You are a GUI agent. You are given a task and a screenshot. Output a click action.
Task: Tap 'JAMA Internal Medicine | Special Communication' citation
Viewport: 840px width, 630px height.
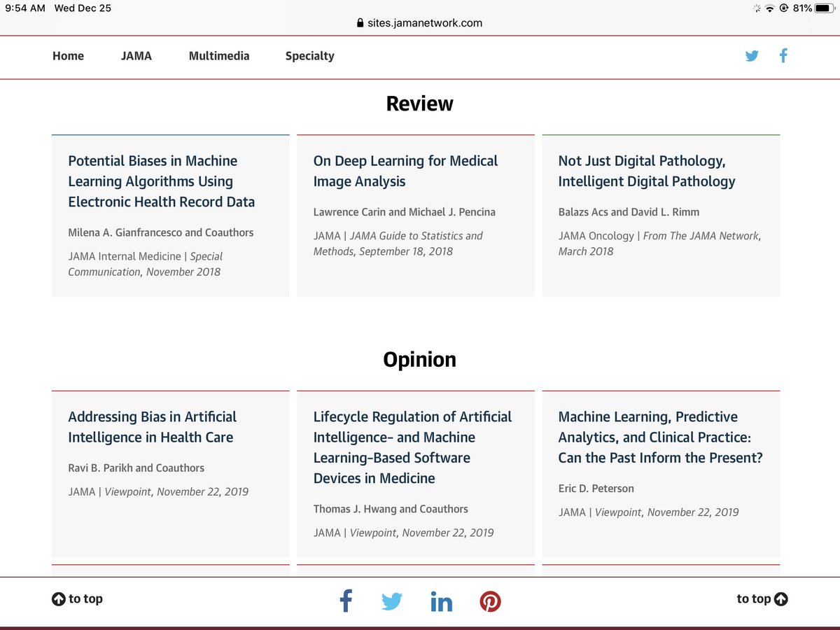pos(146,264)
